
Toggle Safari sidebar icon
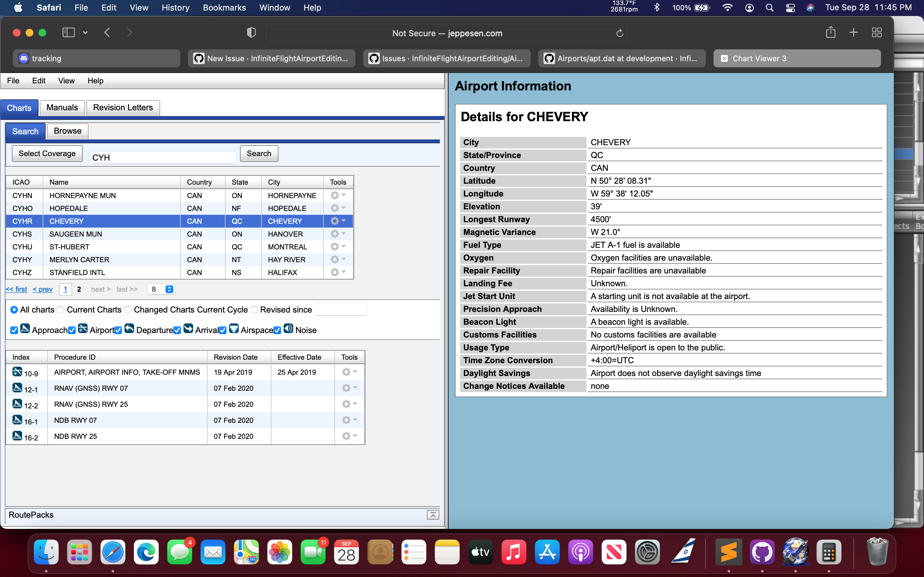(69, 32)
